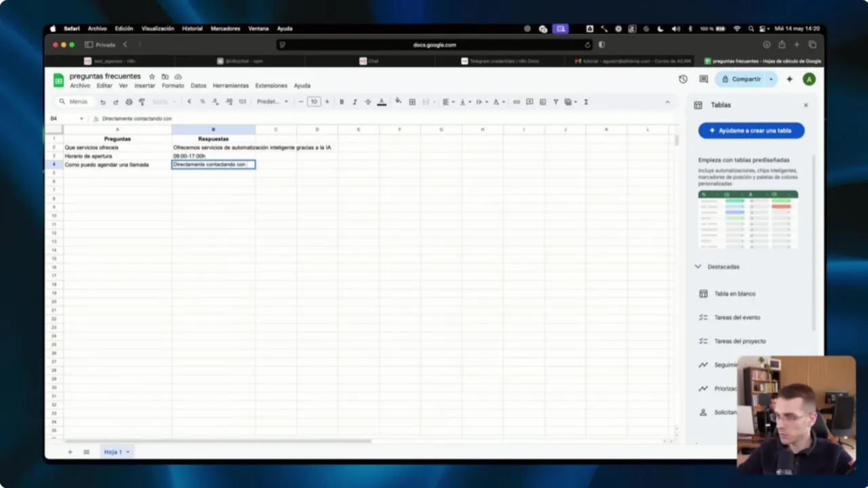Open the Datos menu

click(198, 85)
